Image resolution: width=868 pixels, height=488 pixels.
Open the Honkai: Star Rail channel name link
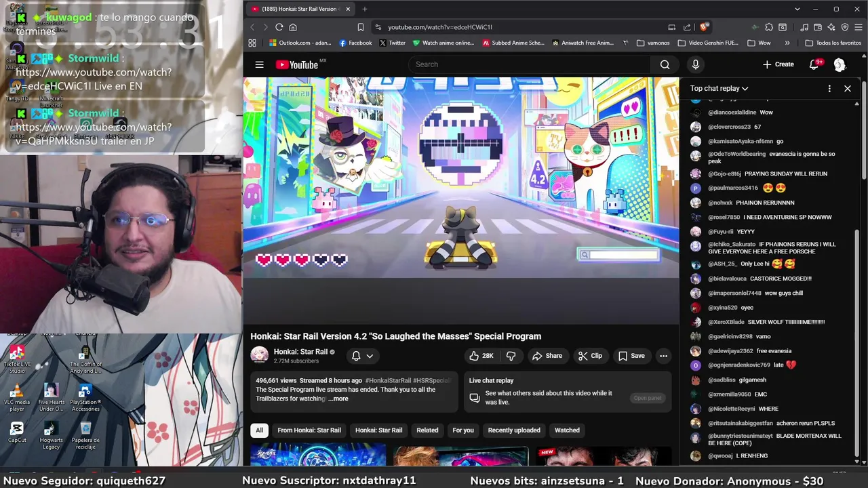click(x=300, y=352)
